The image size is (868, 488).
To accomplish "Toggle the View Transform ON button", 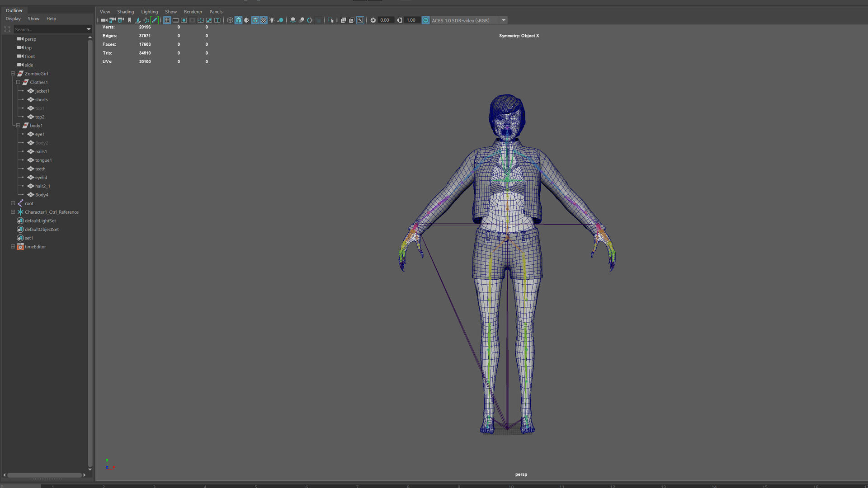I will [x=425, y=20].
